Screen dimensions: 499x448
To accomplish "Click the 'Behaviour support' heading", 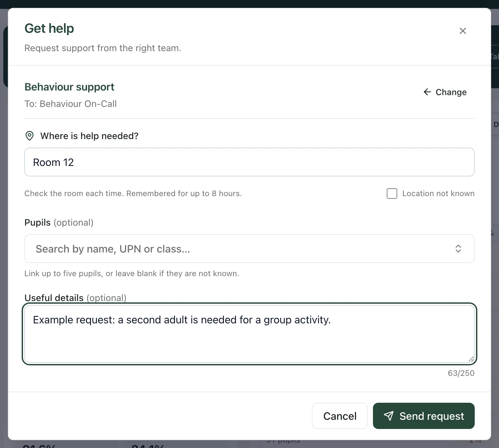I will pyautogui.click(x=69, y=87).
